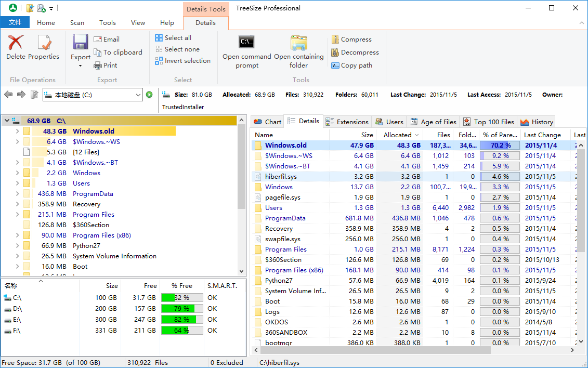The width and height of the screenshot is (588, 368).
Task: Sort drives by % Free column header
Action: pos(182,285)
